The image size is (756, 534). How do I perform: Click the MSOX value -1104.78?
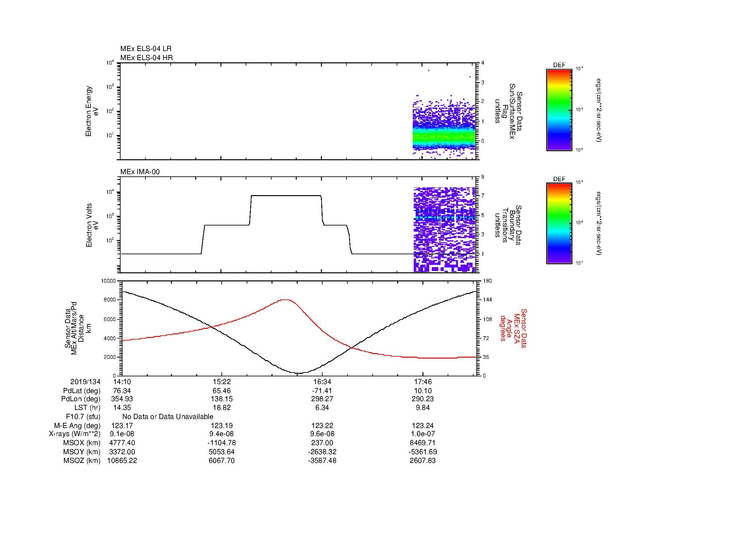point(222,443)
